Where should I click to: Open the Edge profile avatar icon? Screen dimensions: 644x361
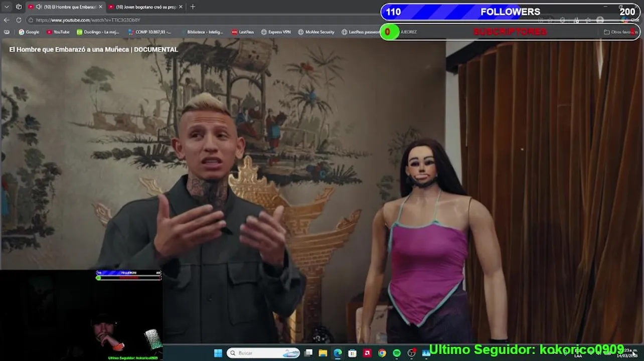click(x=600, y=20)
